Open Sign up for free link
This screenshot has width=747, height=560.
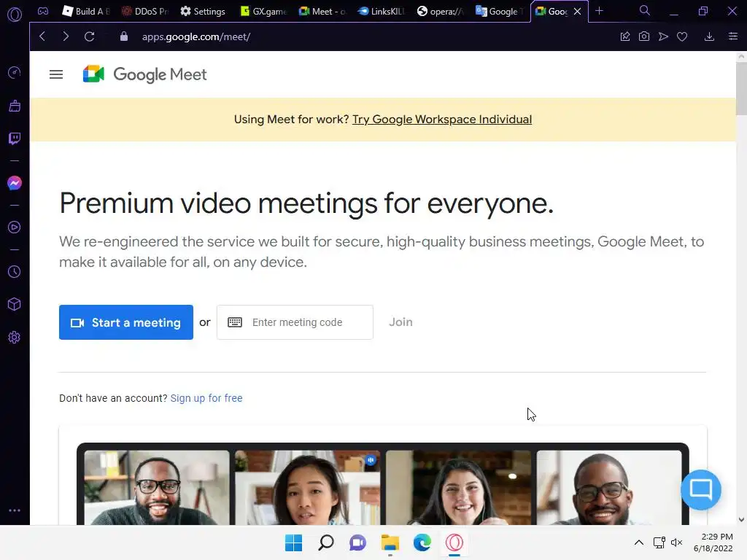(x=206, y=398)
